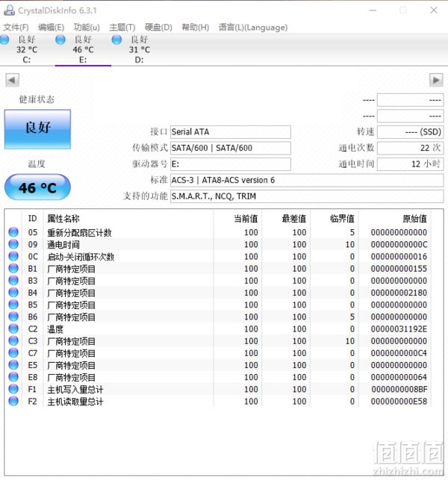Select the 温度 attribute name in row C2

point(55,329)
